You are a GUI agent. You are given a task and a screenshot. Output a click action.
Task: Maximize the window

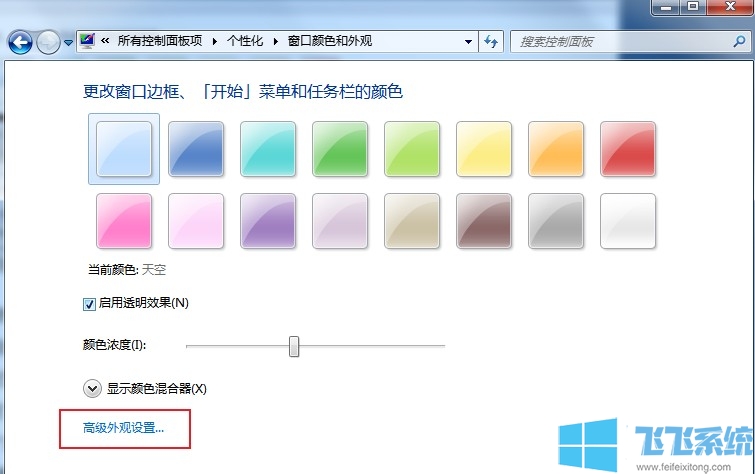[693, 7]
